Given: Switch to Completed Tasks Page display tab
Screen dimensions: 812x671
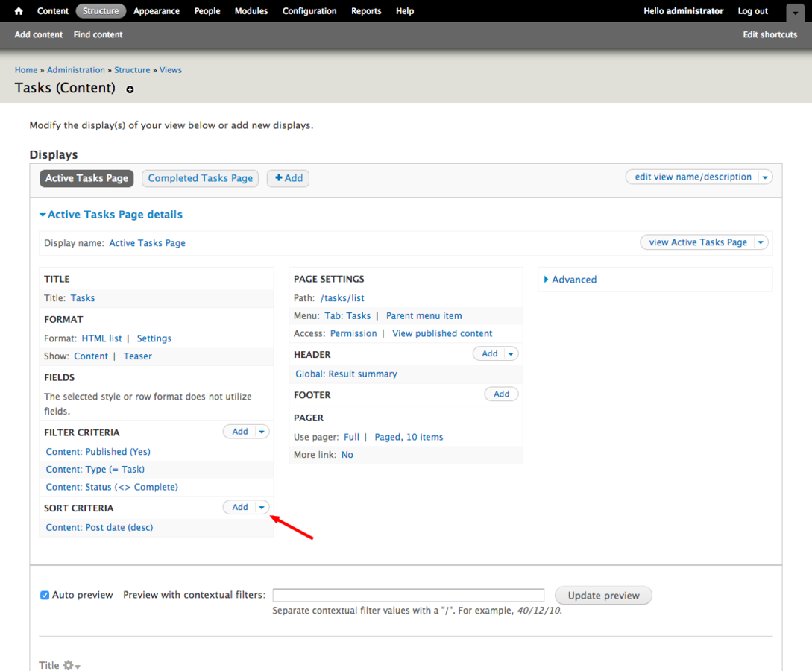Looking at the screenshot, I should coord(201,178).
